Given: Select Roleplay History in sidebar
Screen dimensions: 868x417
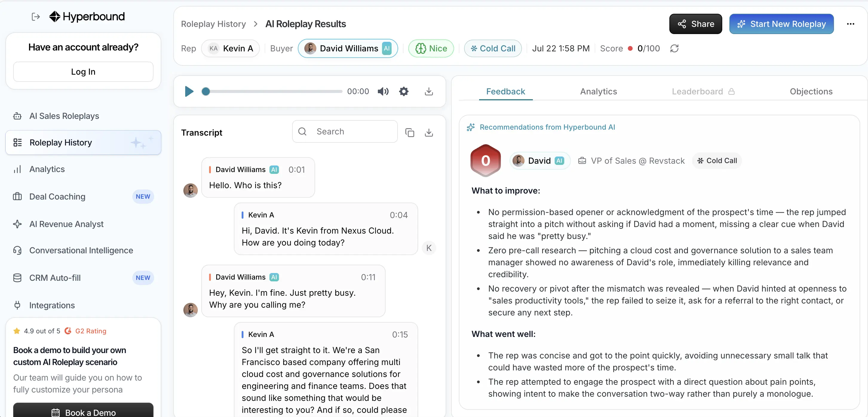Looking at the screenshot, I should point(83,142).
